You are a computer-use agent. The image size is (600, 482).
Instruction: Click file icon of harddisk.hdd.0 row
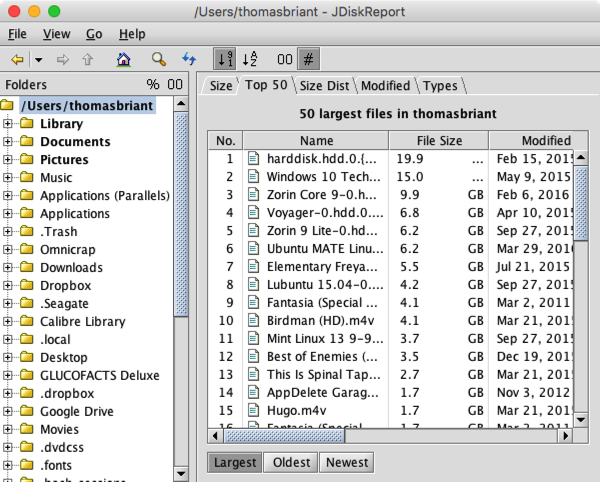[x=253, y=158]
